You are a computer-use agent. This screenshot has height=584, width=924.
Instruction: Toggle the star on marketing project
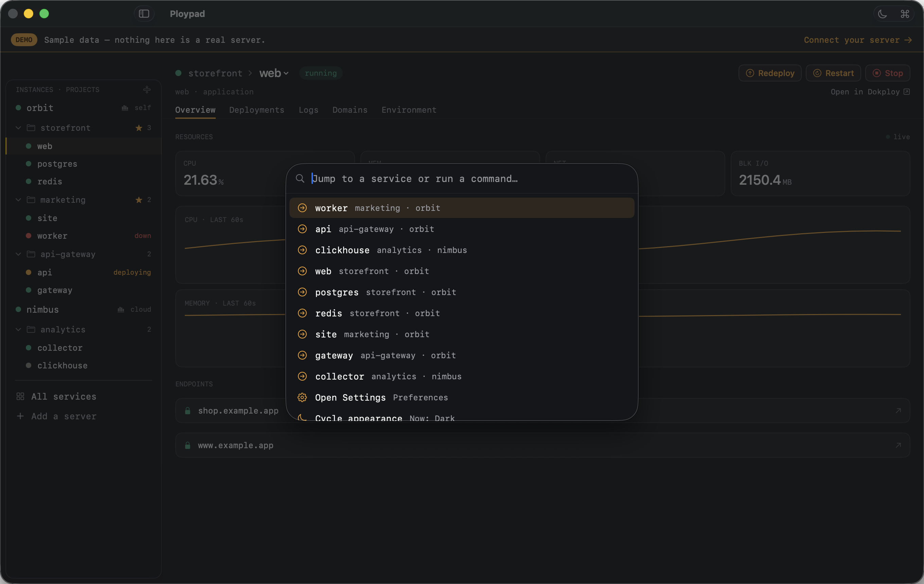click(x=139, y=200)
